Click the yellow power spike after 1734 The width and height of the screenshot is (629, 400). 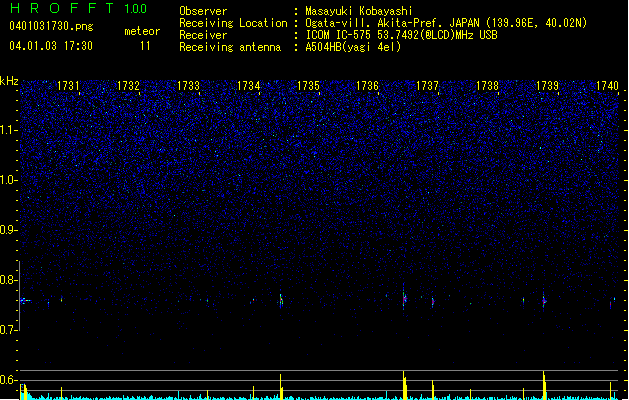(281, 387)
